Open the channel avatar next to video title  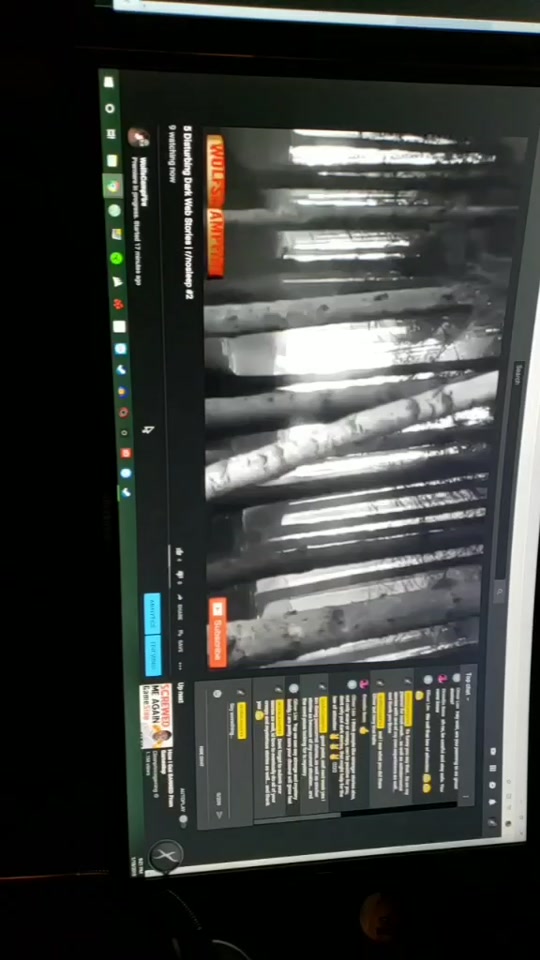coord(139,138)
